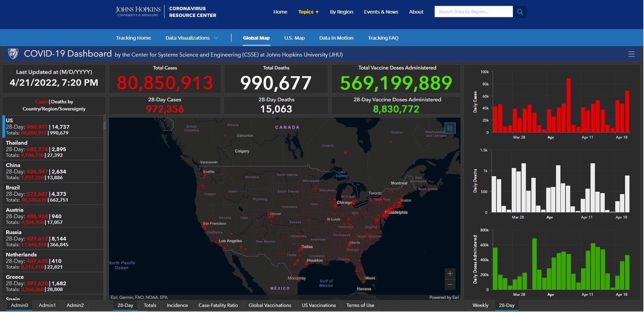Expand the Data Visualizations dropdown
644x312 pixels.
point(192,38)
